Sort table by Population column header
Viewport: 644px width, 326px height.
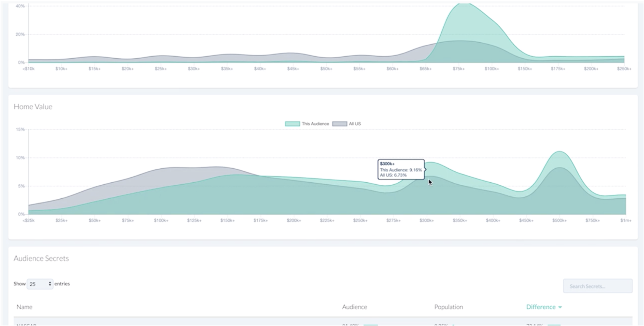click(448, 307)
